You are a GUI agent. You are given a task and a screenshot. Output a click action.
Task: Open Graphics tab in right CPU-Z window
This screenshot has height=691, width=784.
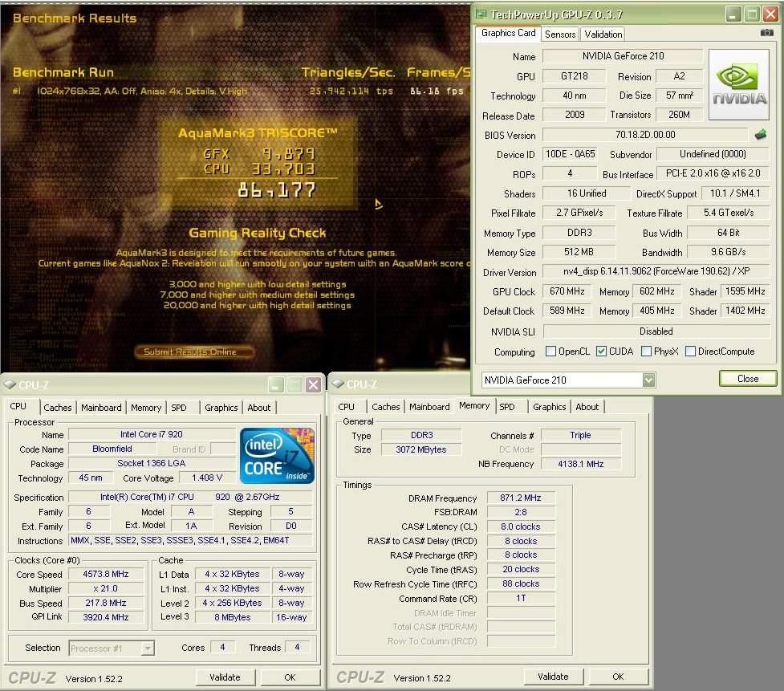point(549,407)
